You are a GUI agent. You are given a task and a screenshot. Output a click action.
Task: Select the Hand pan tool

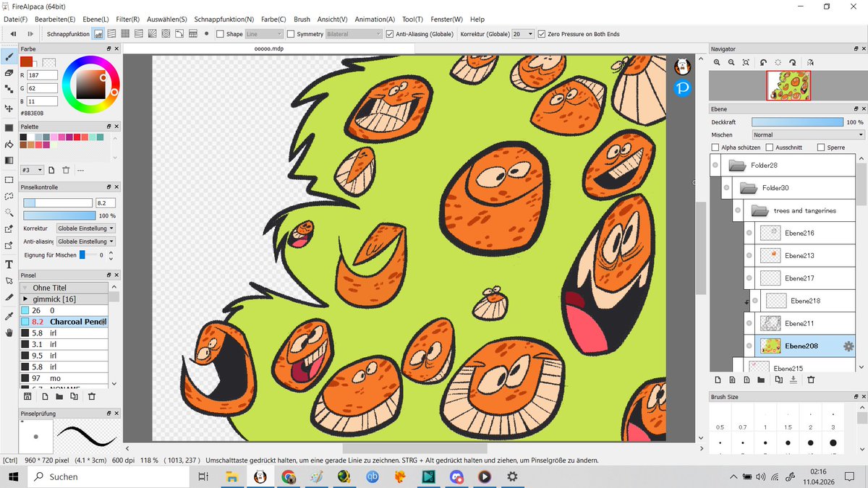[x=9, y=333]
